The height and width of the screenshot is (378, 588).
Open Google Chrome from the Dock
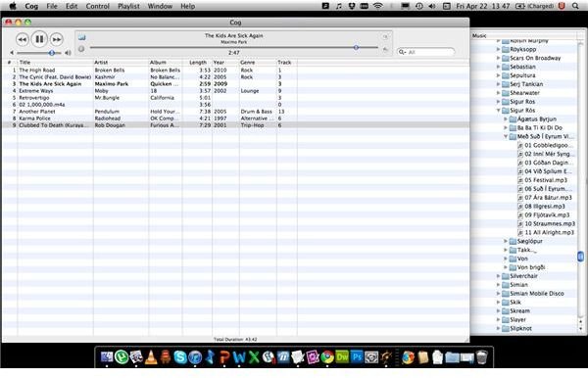pos(327,357)
